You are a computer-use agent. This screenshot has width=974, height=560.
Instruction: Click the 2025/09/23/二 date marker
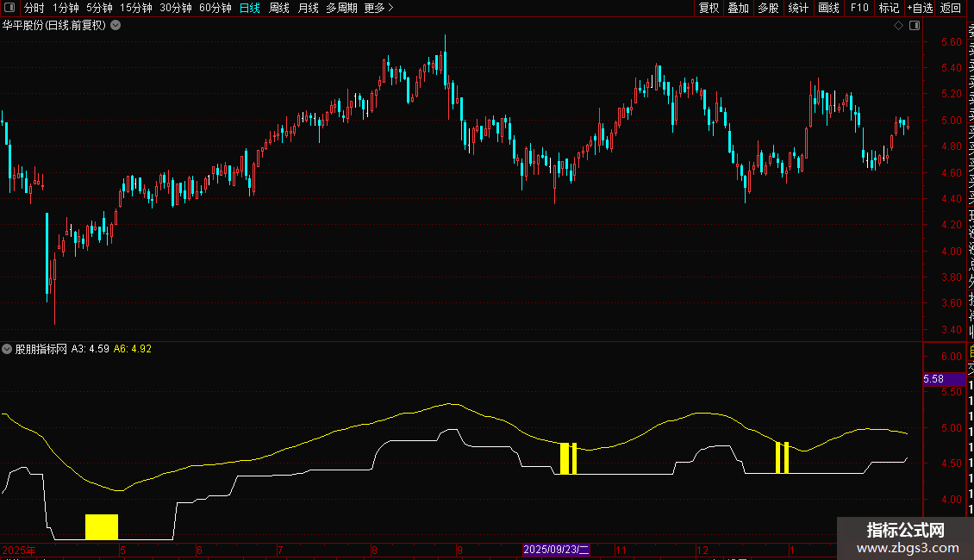click(x=556, y=550)
